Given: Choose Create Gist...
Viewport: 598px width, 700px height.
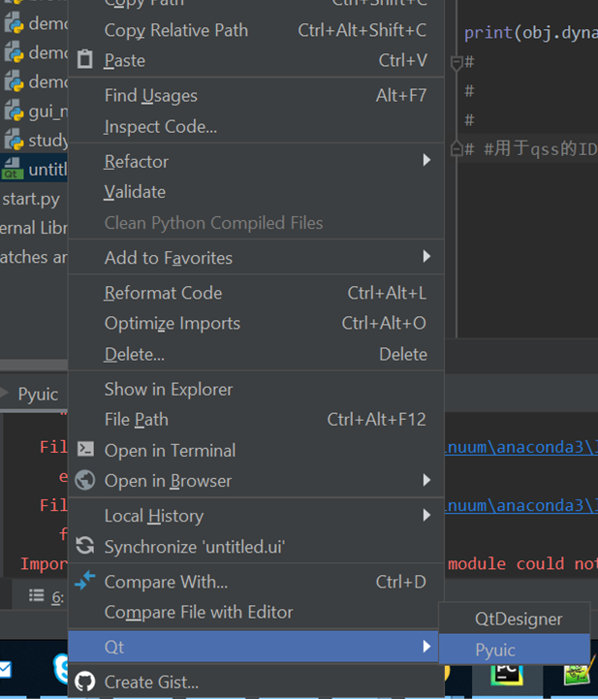Looking at the screenshot, I should tap(256, 682).
